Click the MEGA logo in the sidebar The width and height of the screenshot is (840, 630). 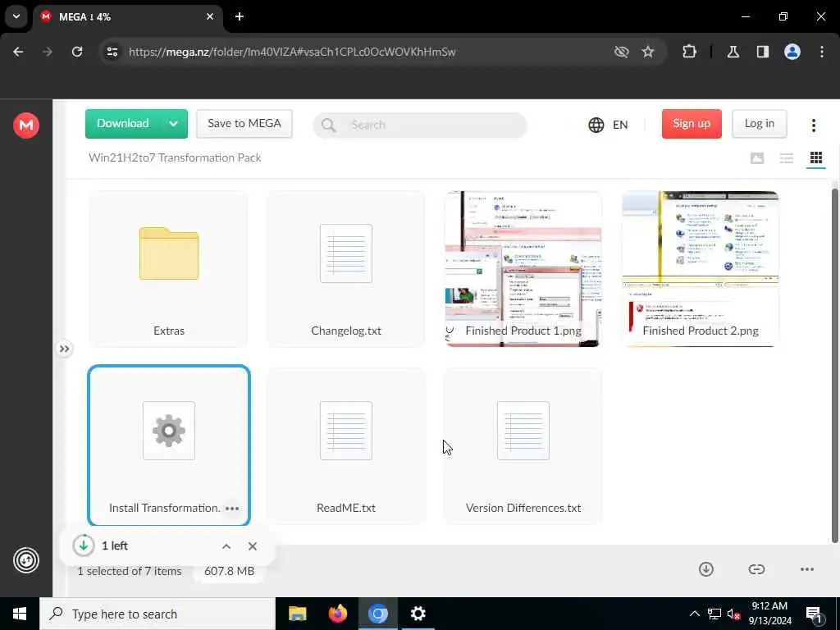(25, 126)
